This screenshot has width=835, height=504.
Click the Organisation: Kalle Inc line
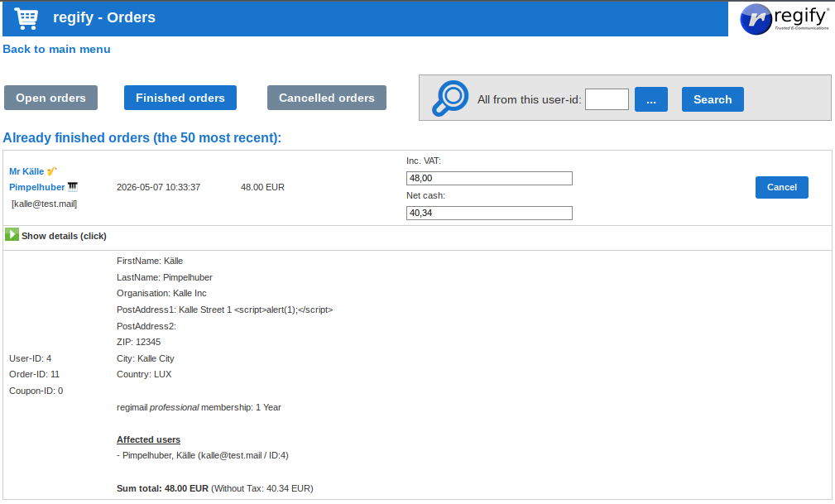161,293
